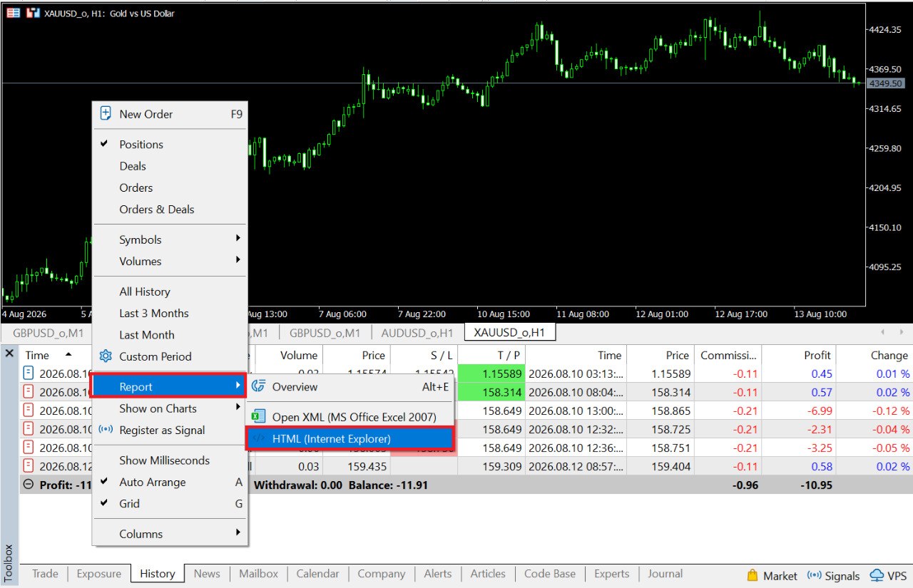Open the Experts tab
This screenshot has width=913, height=588.
(x=612, y=574)
